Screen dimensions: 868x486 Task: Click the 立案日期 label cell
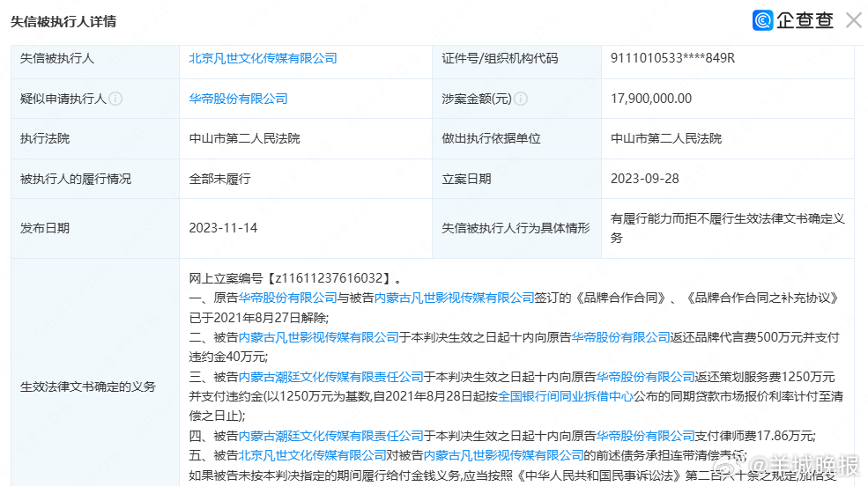pos(516,179)
